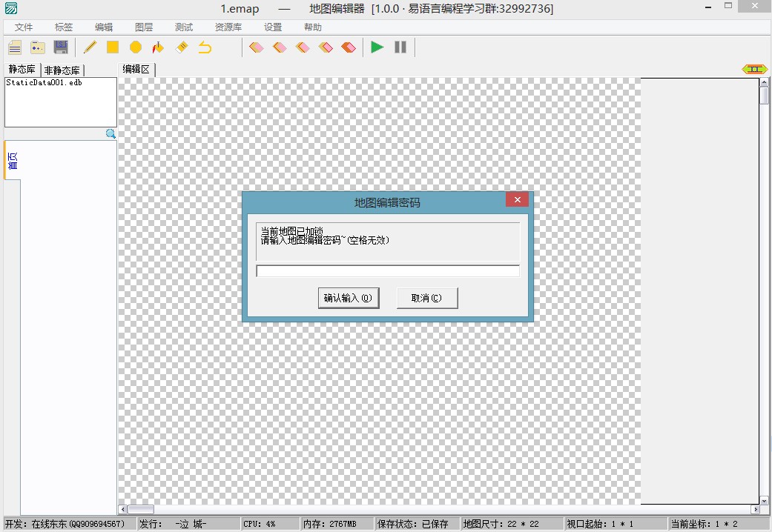Click the magnifier search icon under the library list
This screenshot has width=772, height=532.
[x=110, y=133]
